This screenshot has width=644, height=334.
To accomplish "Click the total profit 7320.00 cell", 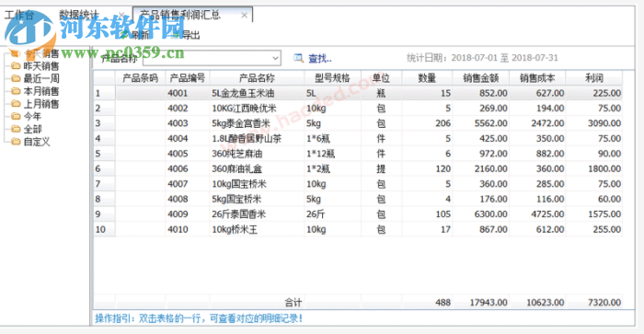I will 594,303.
